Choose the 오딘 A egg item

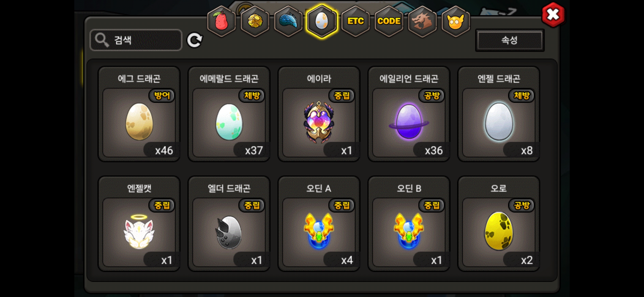click(x=319, y=224)
